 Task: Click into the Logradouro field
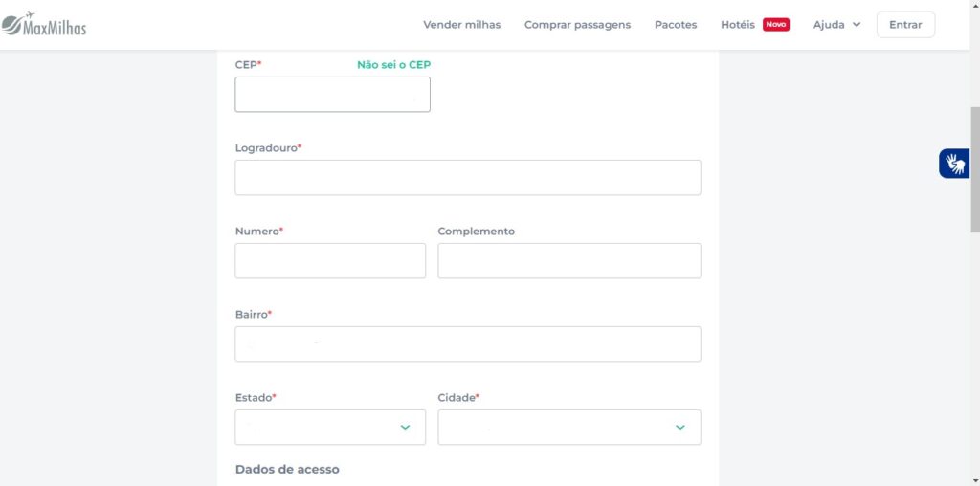[467, 178]
